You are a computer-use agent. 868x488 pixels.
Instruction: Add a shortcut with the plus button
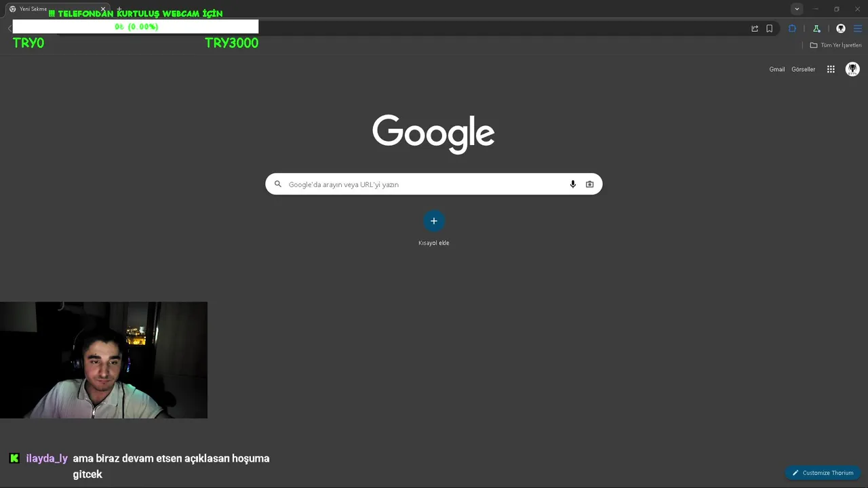click(433, 221)
